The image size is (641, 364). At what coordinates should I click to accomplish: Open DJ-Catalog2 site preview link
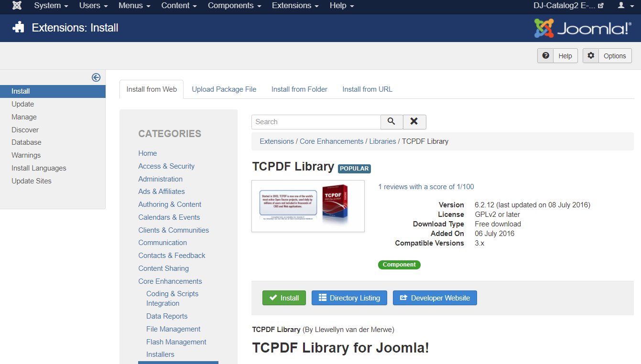point(568,6)
